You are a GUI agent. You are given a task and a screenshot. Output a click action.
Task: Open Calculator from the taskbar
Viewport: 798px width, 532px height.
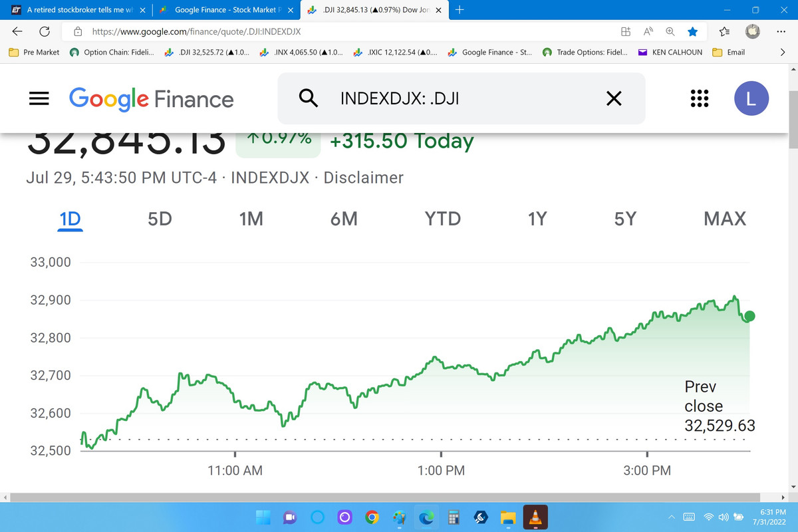[x=454, y=517]
